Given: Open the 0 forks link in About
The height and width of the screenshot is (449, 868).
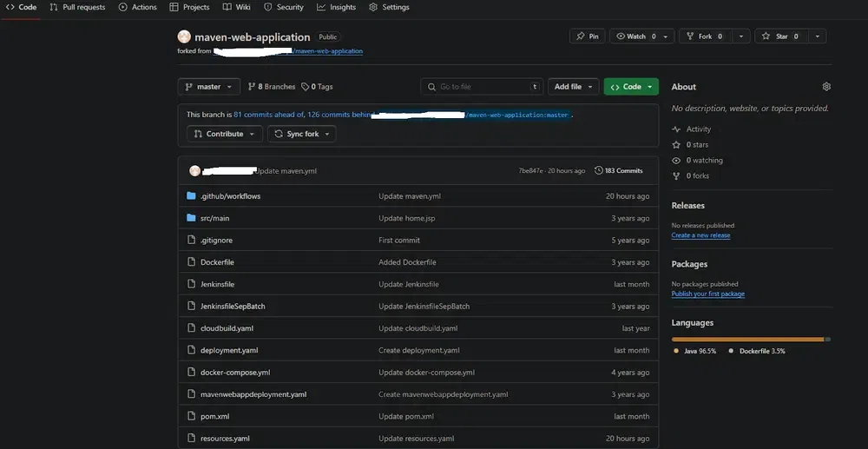Looking at the screenshot, I should (690, 175).
